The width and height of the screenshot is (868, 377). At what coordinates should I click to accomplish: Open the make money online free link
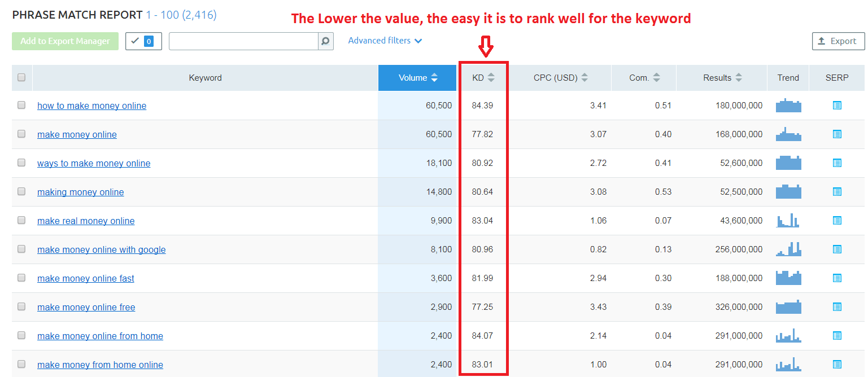pyautogui.click(x=86, y=307)
